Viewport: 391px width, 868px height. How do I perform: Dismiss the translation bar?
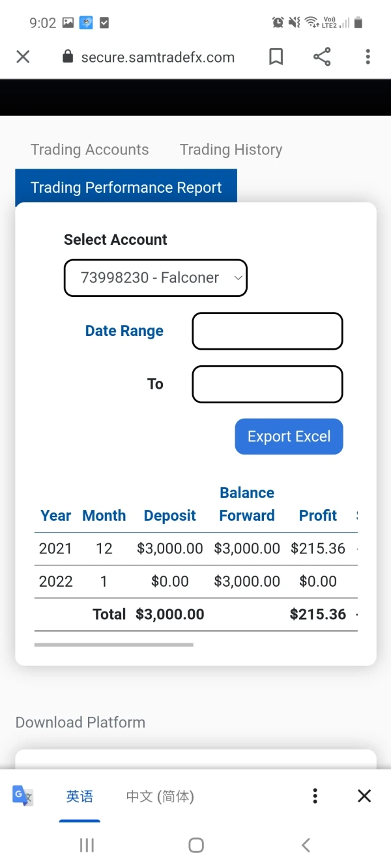coord(364,796)
